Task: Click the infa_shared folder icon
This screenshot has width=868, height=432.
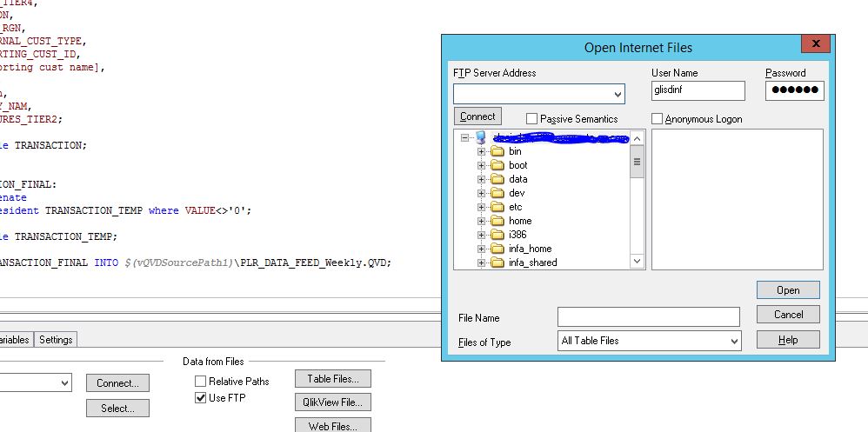Action: (x=497, y=263)
